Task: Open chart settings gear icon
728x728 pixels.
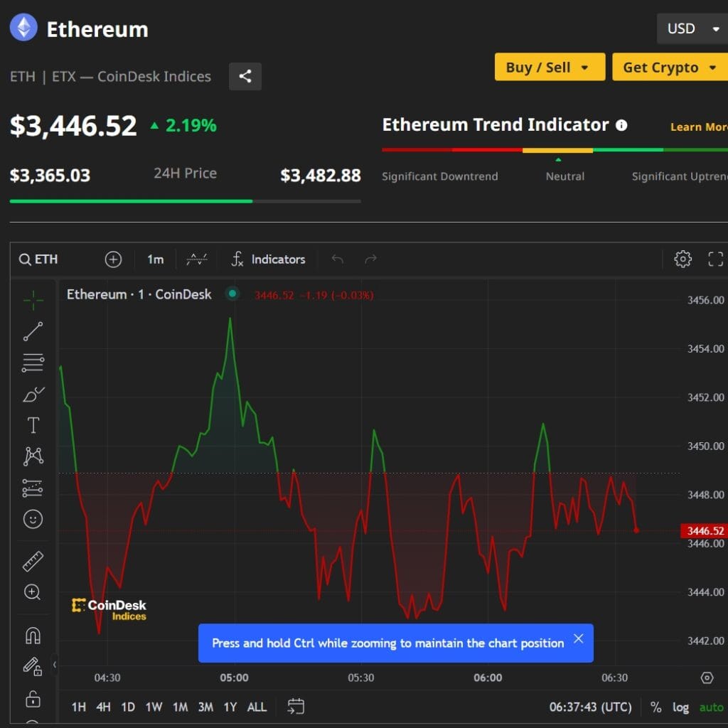Action: (x=682, y=259)
